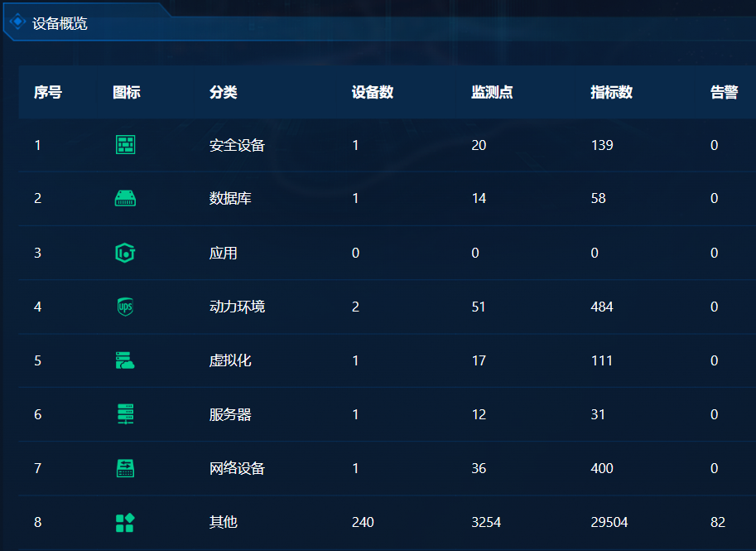
Task: Click the alarm count 82
Action: click(x=717, y=522)
